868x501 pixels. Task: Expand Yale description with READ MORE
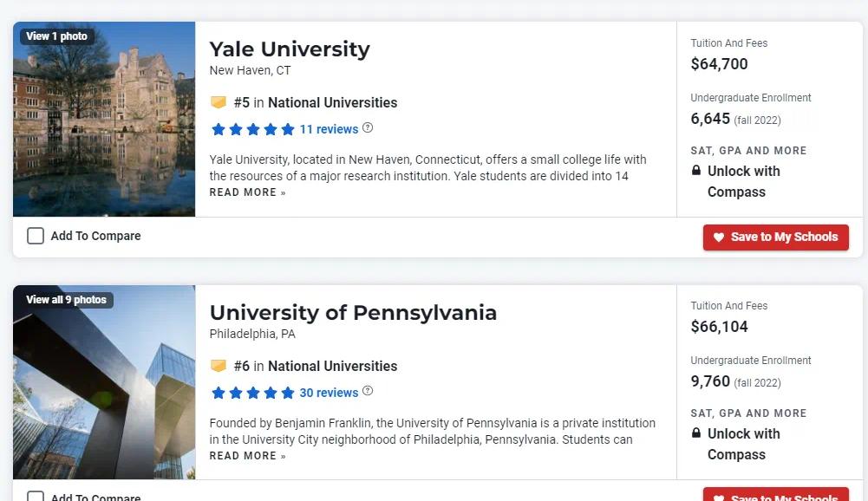[x=247, y=192]
